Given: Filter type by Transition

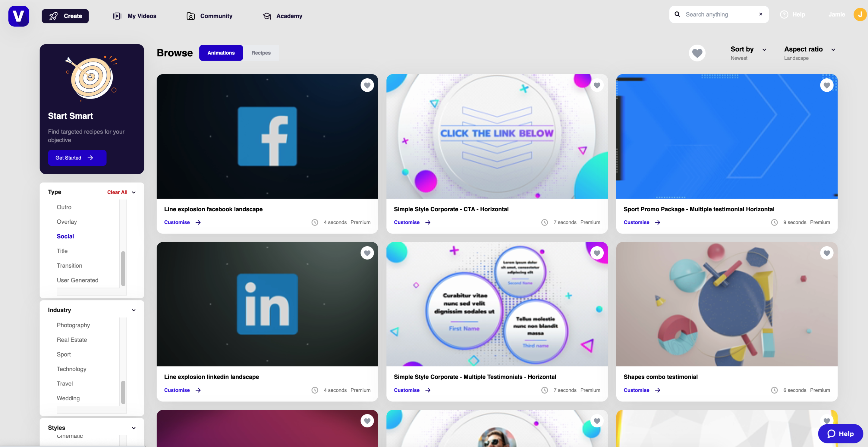Looking at the screenshot, I should tap(69, 266).
